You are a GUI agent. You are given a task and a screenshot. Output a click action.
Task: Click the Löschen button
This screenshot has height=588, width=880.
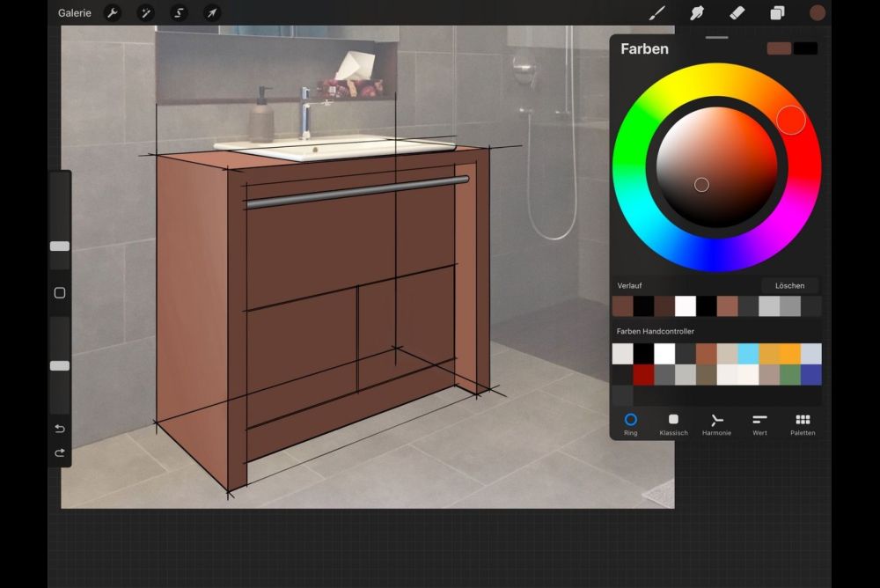pyautogui.click(x=789, y=286)
